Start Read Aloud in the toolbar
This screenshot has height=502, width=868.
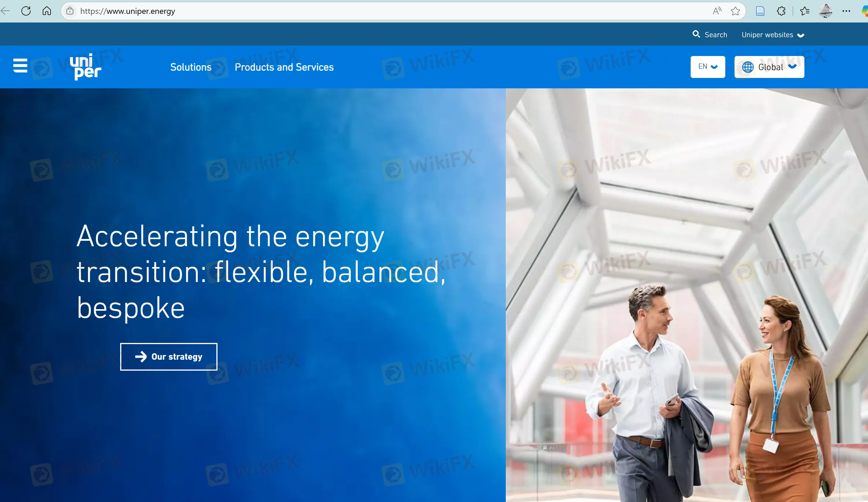click(x=717, y=11)
